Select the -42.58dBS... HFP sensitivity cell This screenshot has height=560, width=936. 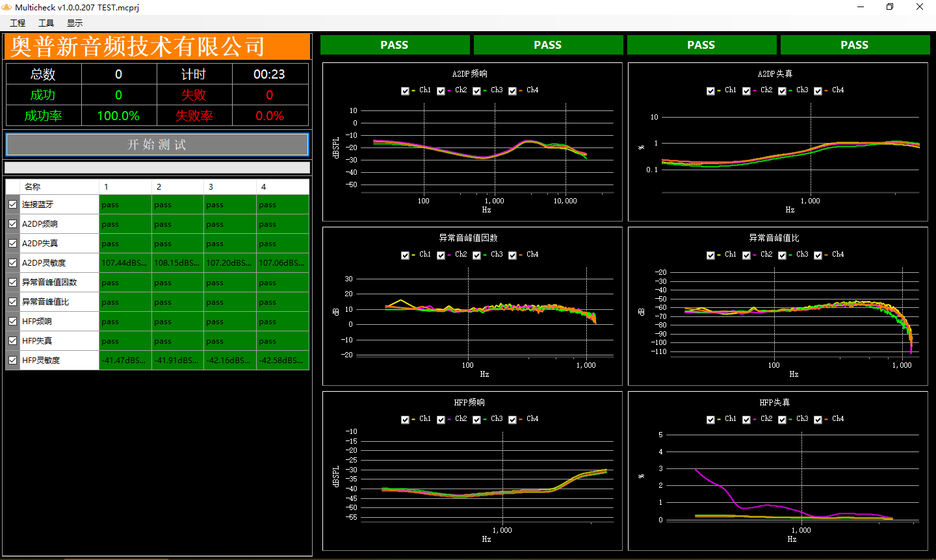tap(282, 360)
